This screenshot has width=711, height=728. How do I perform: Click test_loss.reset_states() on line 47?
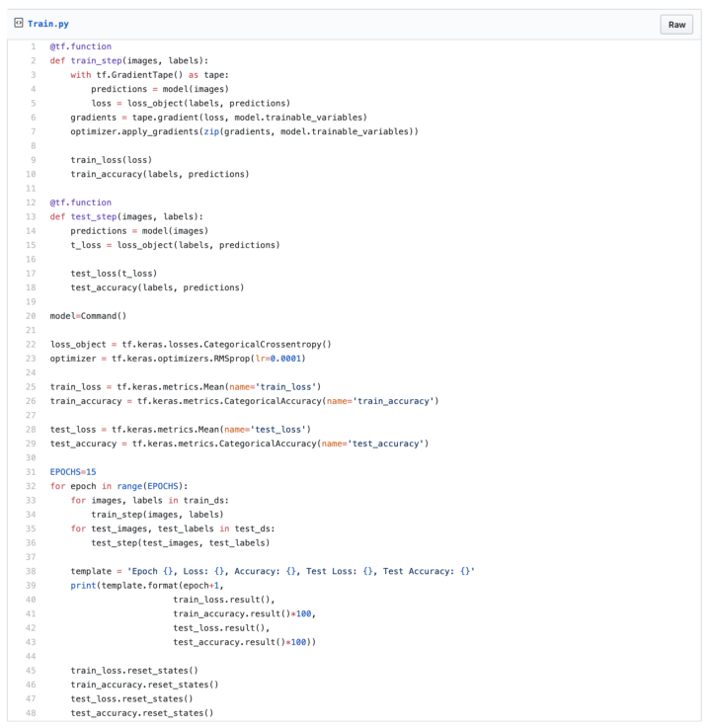tap(131, 698)
